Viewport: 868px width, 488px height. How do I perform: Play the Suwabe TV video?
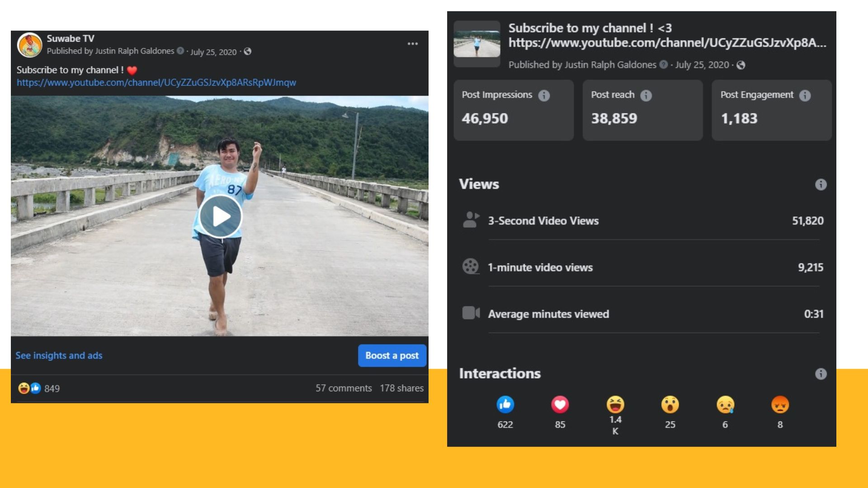point(221,216)
